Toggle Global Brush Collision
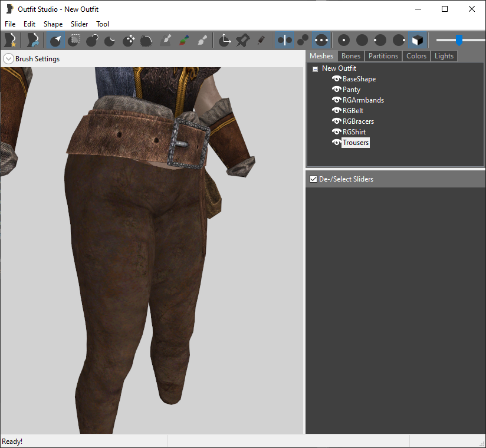The height and width of the screenshot is (448, 486). [321, 40]
